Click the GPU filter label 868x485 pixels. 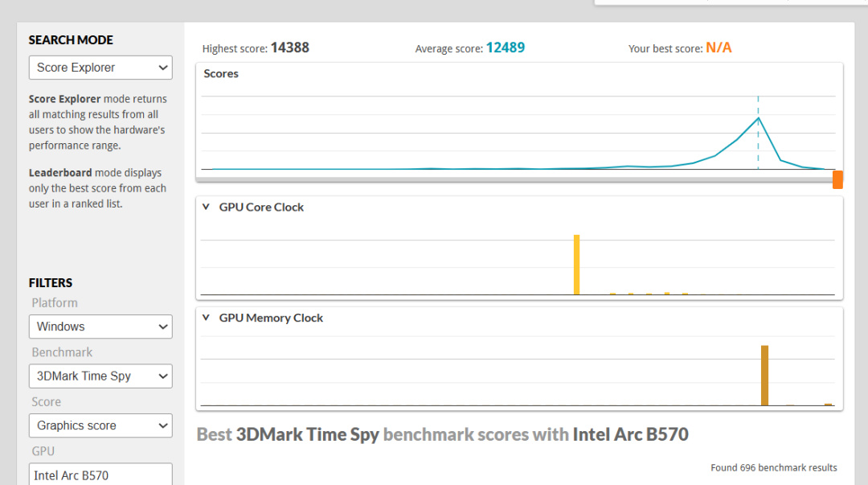point(43,450)
